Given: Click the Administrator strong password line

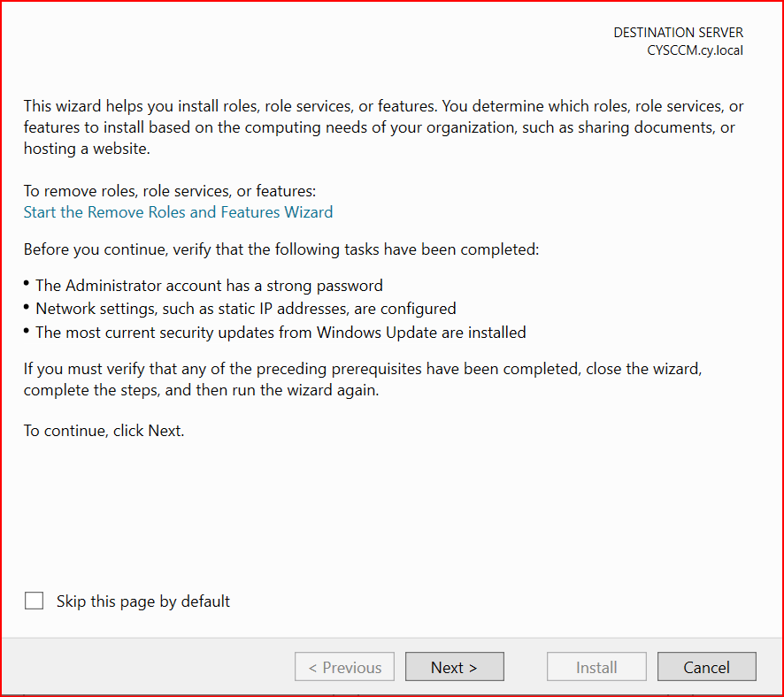Looking at the screenshot, I should [209, 286].
